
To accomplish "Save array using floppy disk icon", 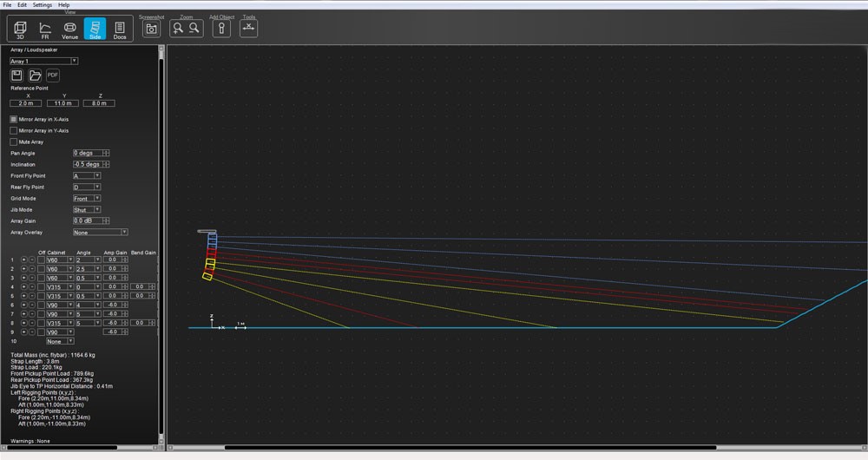I will [x=17, y=76].
